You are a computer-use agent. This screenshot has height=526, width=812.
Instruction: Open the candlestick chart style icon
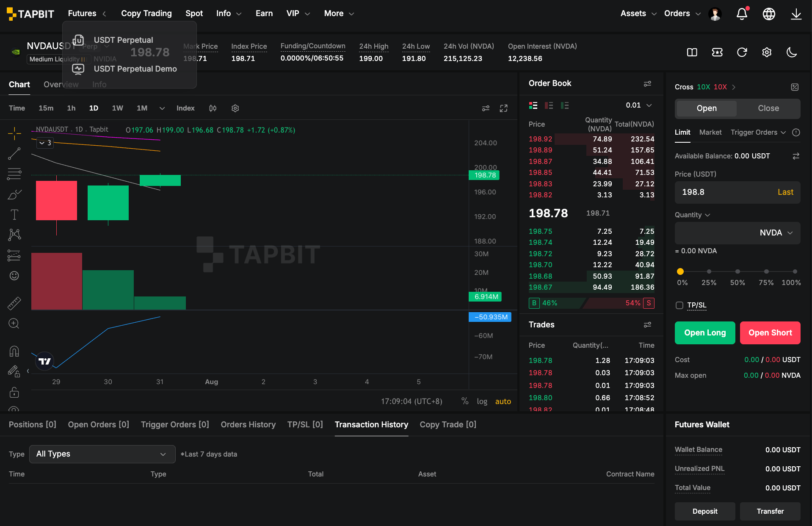[x=213, y=108]
